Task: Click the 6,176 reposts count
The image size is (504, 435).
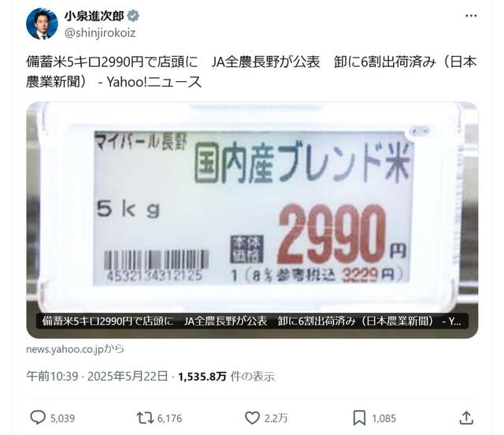Action: click(170, 418)
